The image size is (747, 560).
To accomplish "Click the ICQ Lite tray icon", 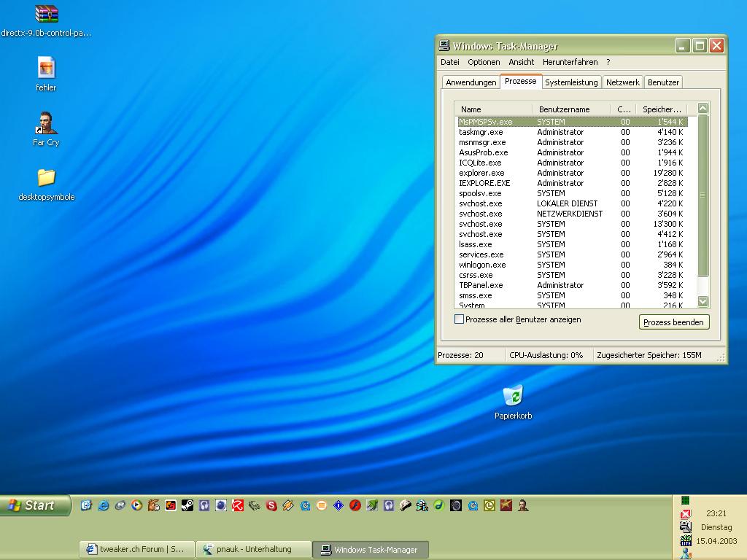I will [x=685, y=540].
